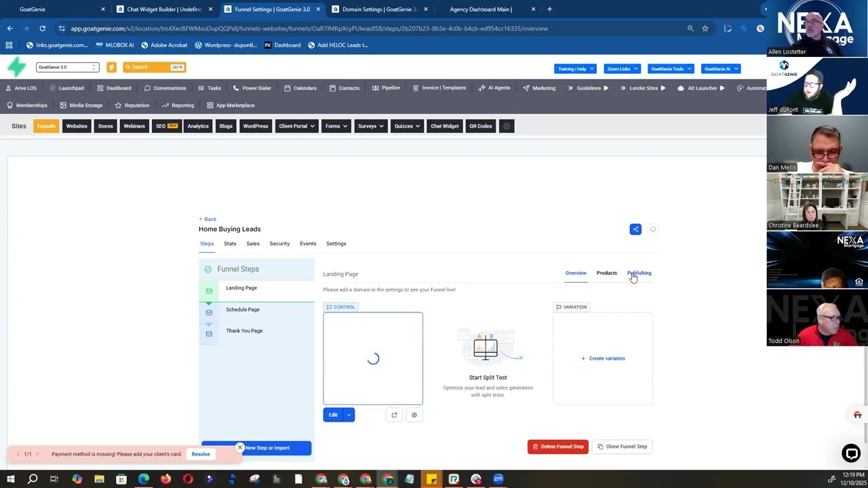The width and height of the screenshot is (868, 488).
Task: Click the envelope icon beside Thank You Page
Action: point(209,333)
